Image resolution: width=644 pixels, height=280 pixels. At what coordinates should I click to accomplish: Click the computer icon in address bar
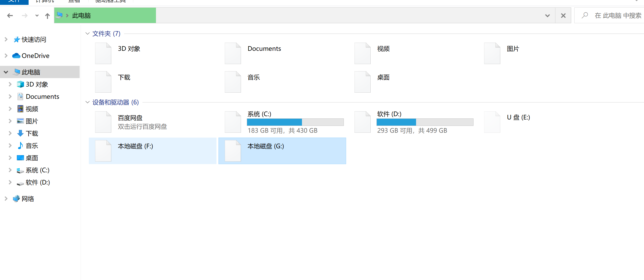coord(59,15)
